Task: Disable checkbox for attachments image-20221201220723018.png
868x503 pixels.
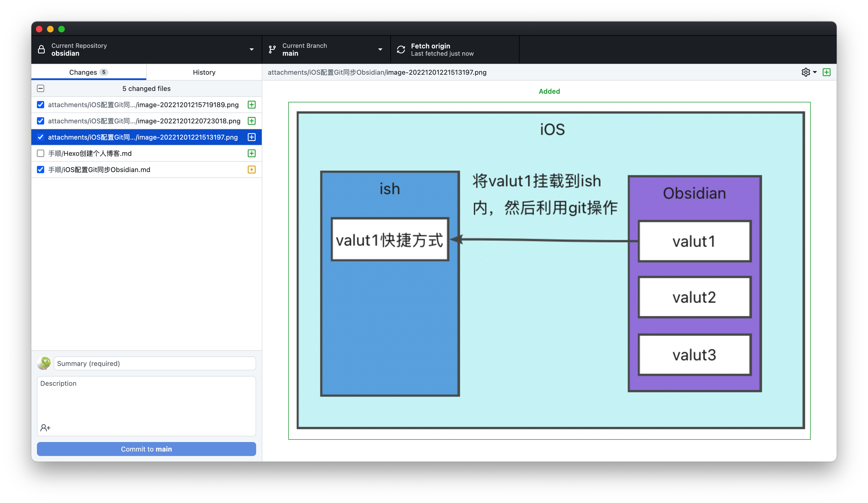Action: 41,120
